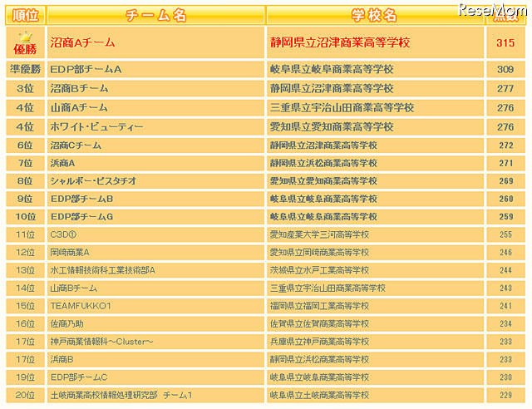This screenshot has width=532, height=409.
Task: Click the 8位 rank cell
Action: point(25,181)
